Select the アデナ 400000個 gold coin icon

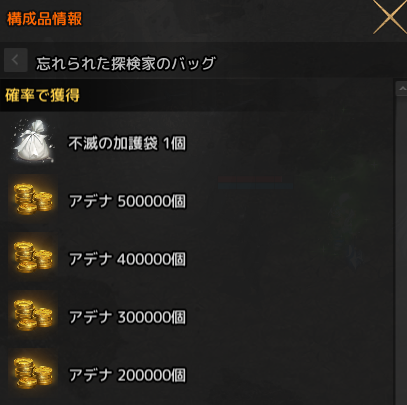tap(33, 256)
